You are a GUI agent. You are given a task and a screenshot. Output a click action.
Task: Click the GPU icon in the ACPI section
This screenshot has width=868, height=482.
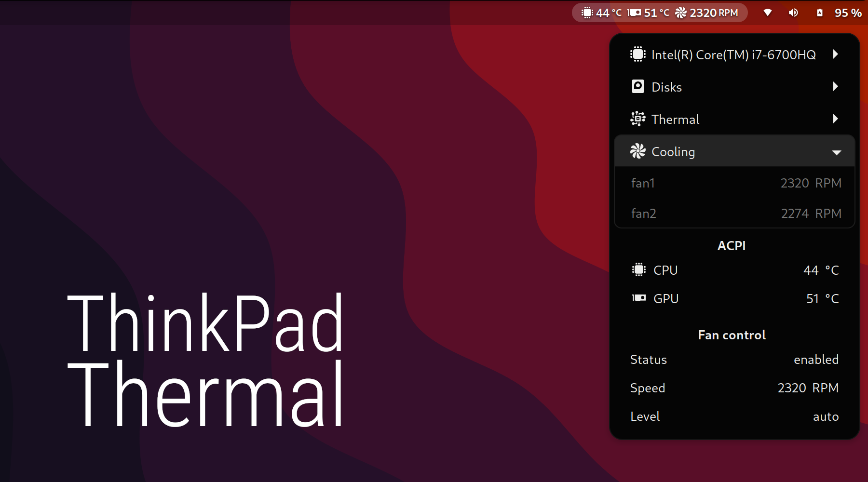click(x=638, y=298)
